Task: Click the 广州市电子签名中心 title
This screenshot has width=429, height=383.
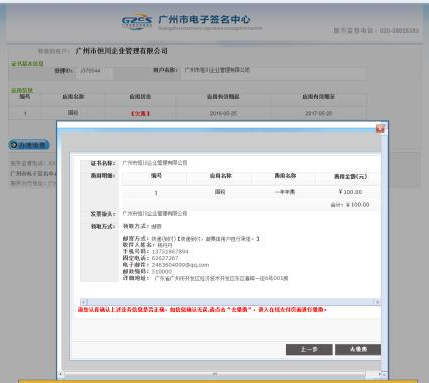Action: tap(204, 19)
